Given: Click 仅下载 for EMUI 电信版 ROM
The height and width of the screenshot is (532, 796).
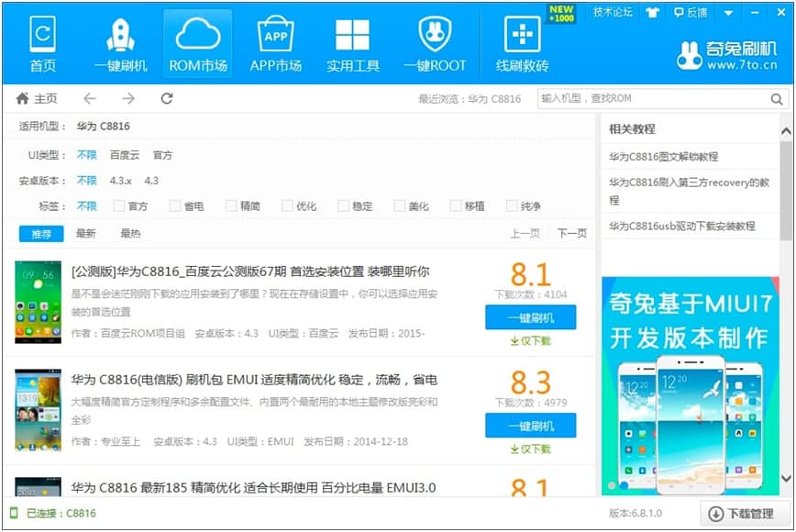Looking at the screenshot, I should [x=530, y=449].
